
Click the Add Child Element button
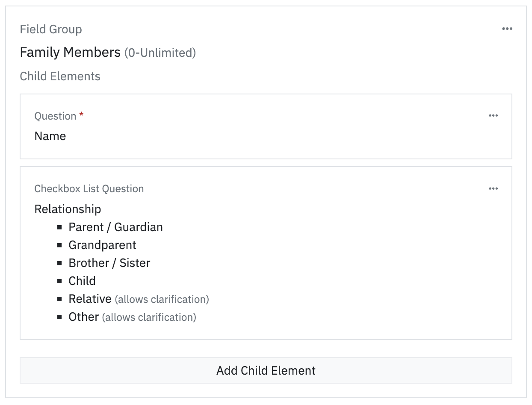(266, 370)
